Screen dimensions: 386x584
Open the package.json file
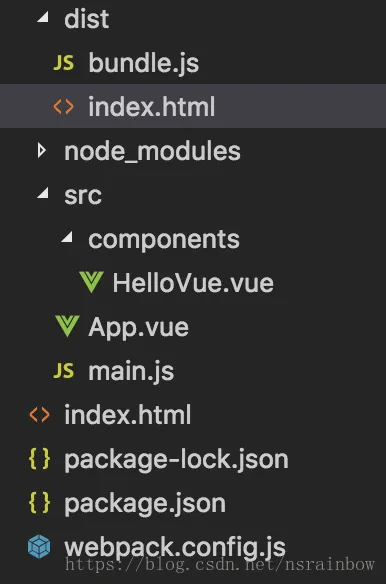pos(145,504)
